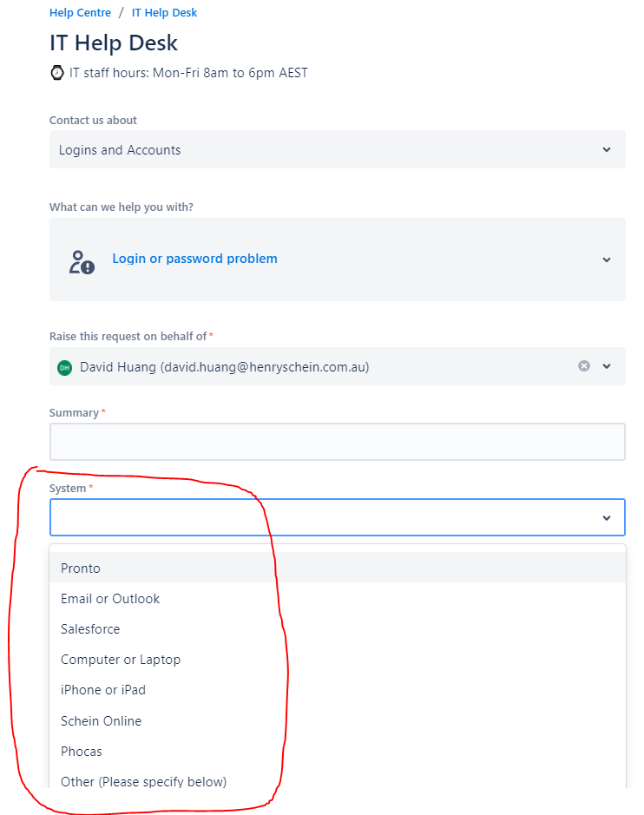Select Email or Outlook option
Image resolution: width=644 pixels, height=815 pixels.
109,598
